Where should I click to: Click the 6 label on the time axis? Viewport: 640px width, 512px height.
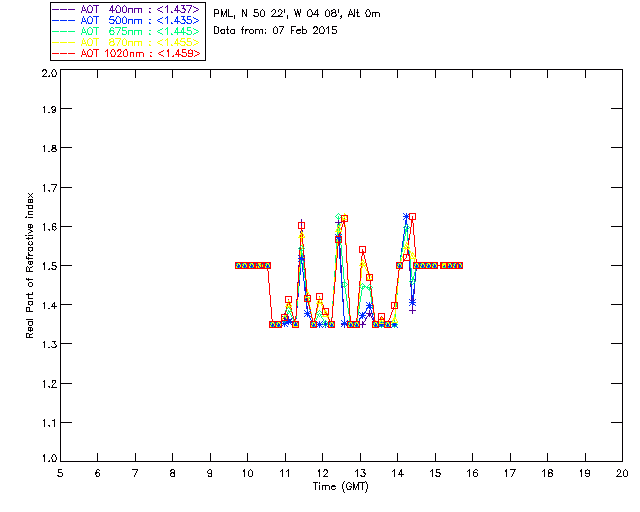tap(98, 473)
